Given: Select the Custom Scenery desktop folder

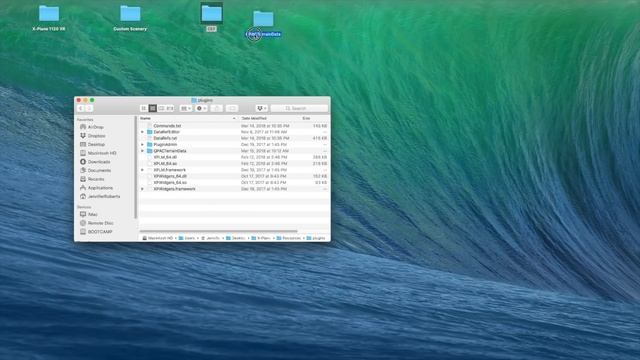Looking at the screenshot, I should 130,14.
